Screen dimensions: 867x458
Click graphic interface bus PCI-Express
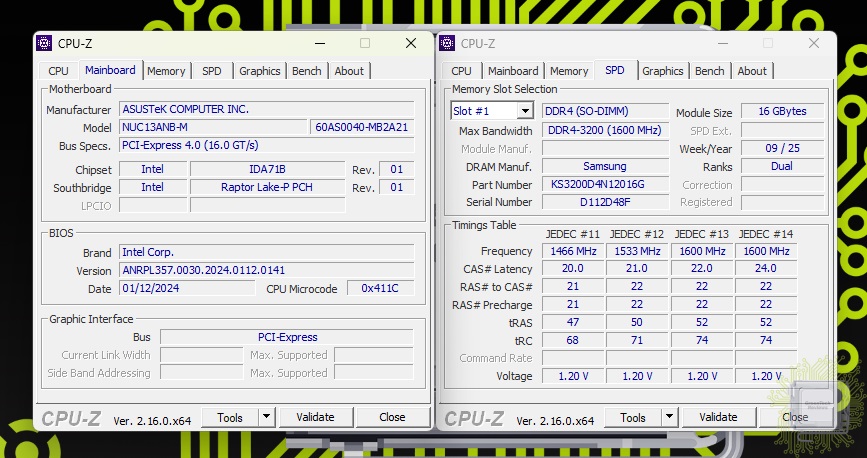(x=287, y=337)
